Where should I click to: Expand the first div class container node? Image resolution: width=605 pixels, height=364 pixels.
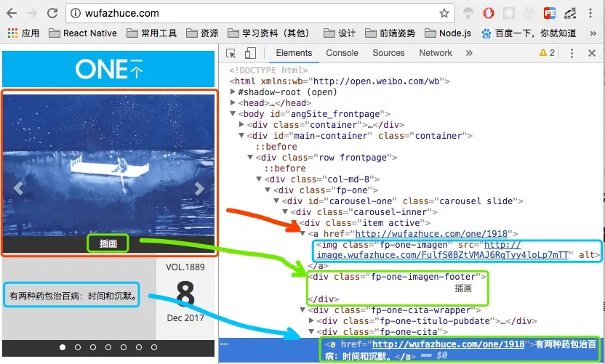(x=241, y=124)
